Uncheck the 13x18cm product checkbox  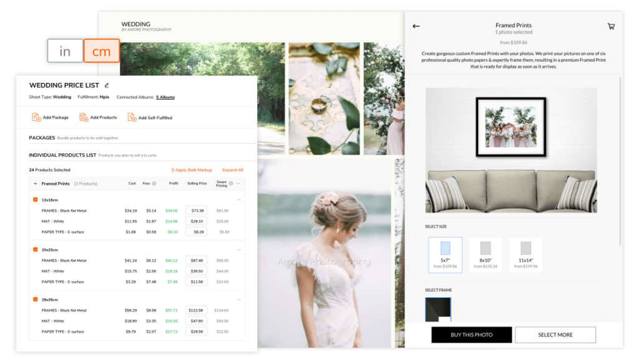pyautogui.click(x=35, y=199)
